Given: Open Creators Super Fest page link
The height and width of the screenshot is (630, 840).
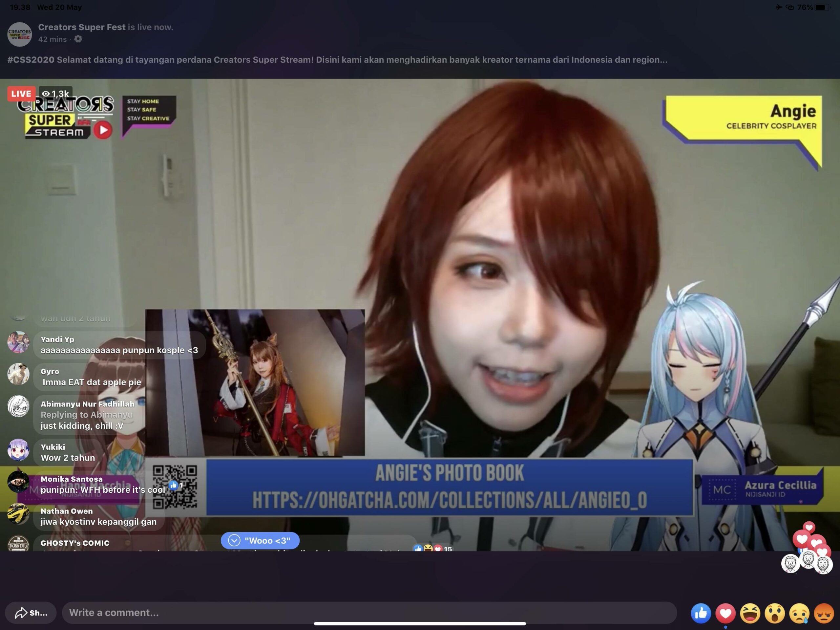Looking at the screenshot, I should (82, 27).
